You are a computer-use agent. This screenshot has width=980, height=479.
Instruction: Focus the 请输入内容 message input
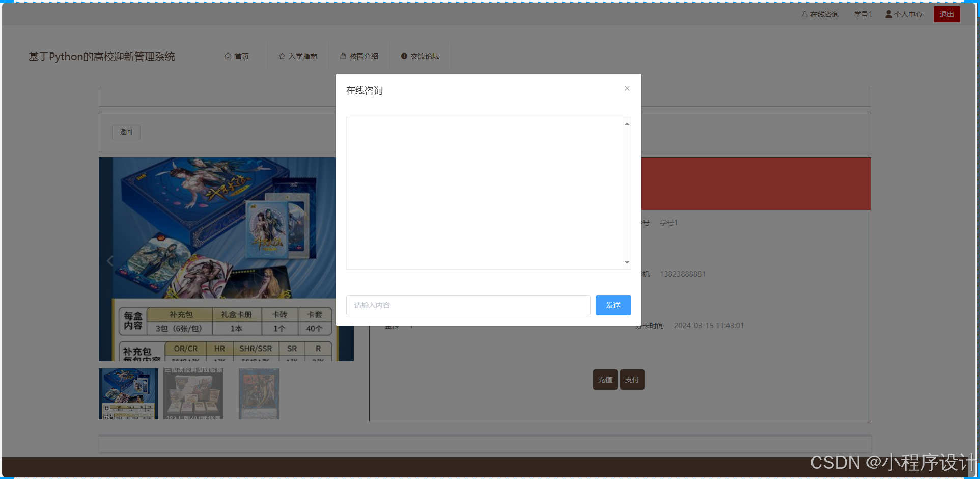468,305
